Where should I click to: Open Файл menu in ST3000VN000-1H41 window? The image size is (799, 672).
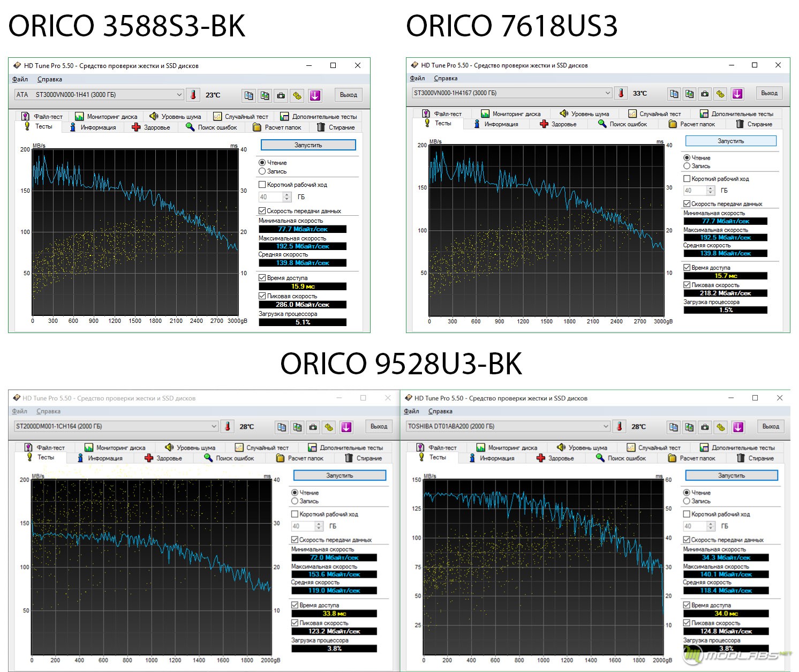pos(20,79)
